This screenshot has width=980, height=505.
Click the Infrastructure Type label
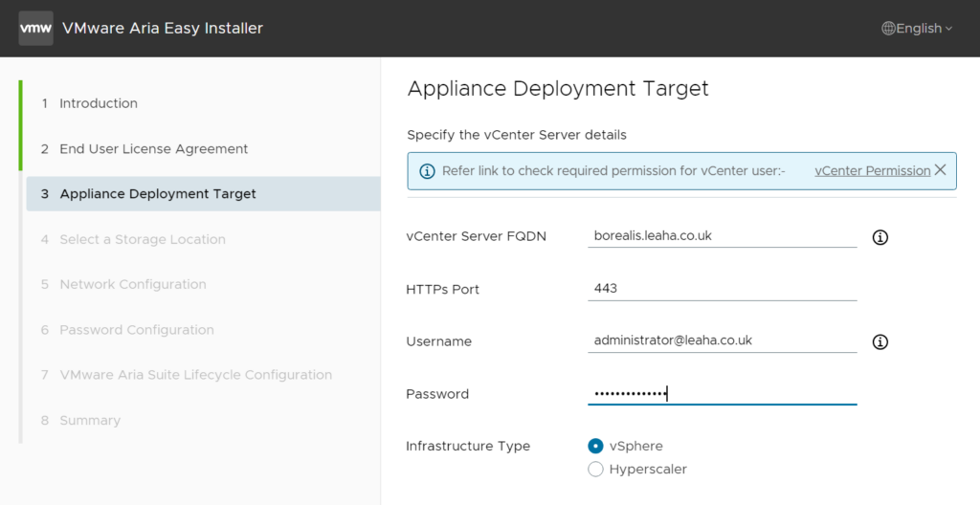tap(468, 447)
